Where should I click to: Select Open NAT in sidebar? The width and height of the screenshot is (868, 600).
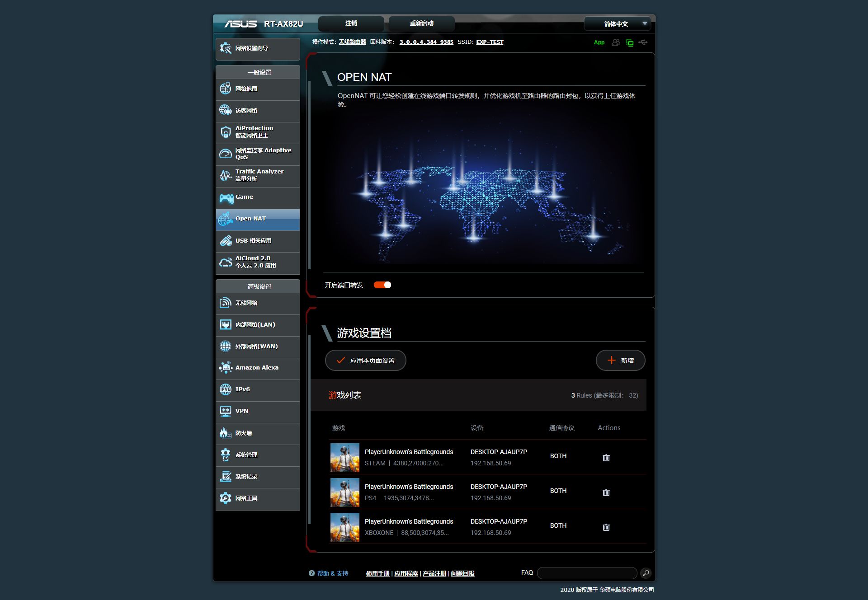(x=258, y=219)
